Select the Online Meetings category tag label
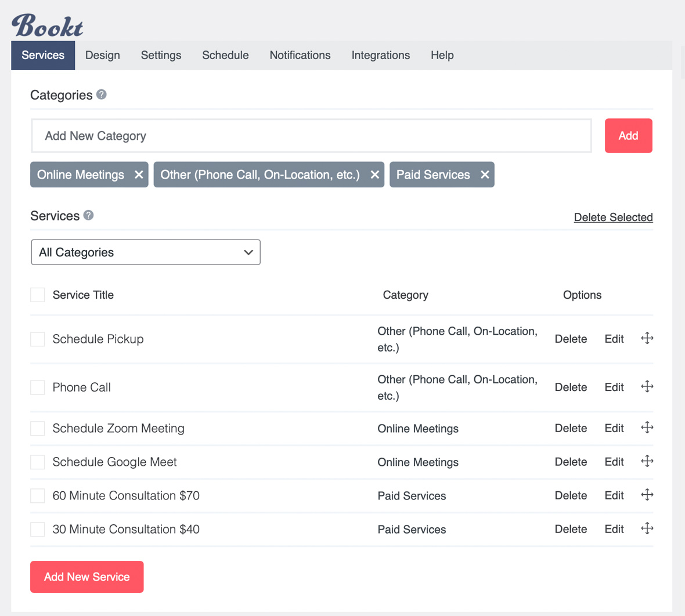The height and width of the screenshot is (616, 685). [80, 175]
